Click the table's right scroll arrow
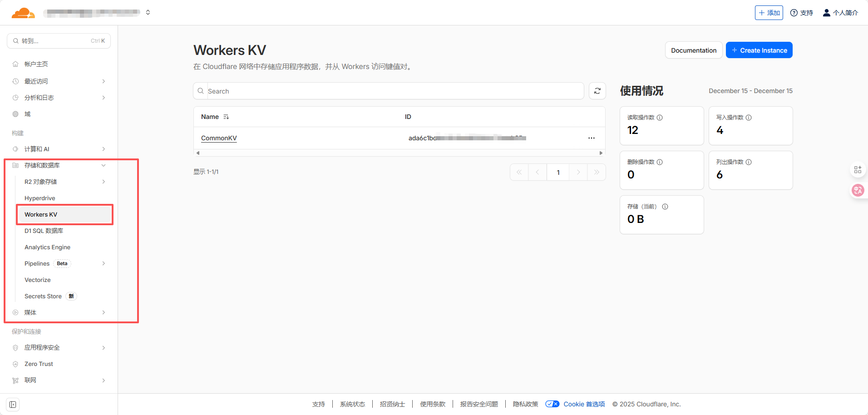This screenshot has width=868, height=415. pyautogui.click(x=601, y=153)
